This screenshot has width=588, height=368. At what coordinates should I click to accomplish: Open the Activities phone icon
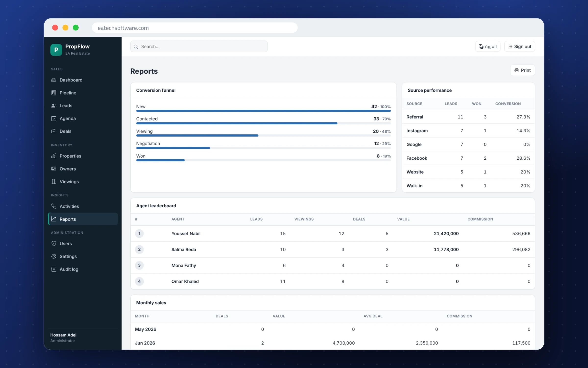point(54,206)
